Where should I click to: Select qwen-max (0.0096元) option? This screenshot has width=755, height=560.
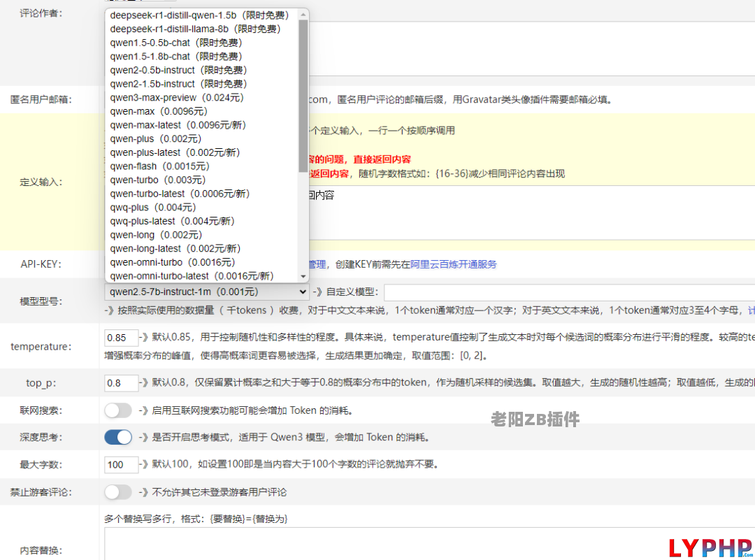(202, 111)
